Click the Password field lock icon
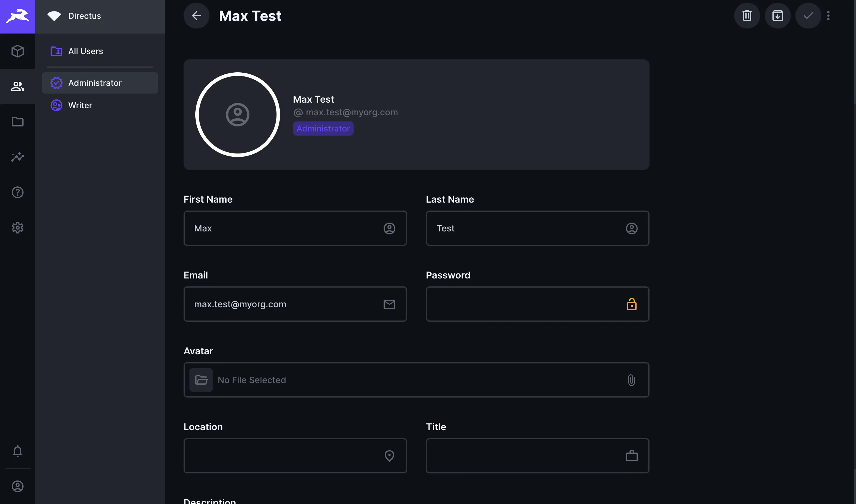856x504 pixels. coord(632,304)
